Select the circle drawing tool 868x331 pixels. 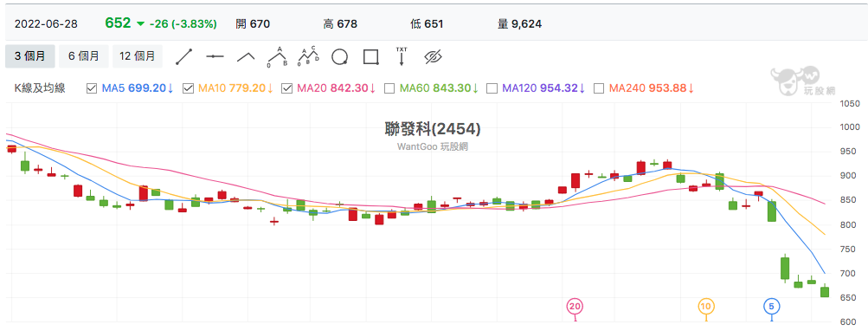340,56
